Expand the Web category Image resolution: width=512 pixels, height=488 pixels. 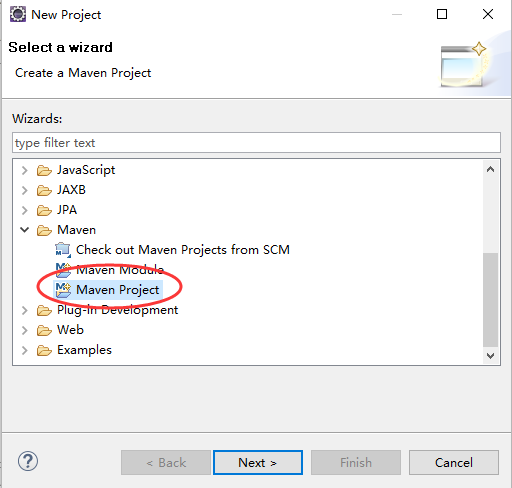[24, 330]
